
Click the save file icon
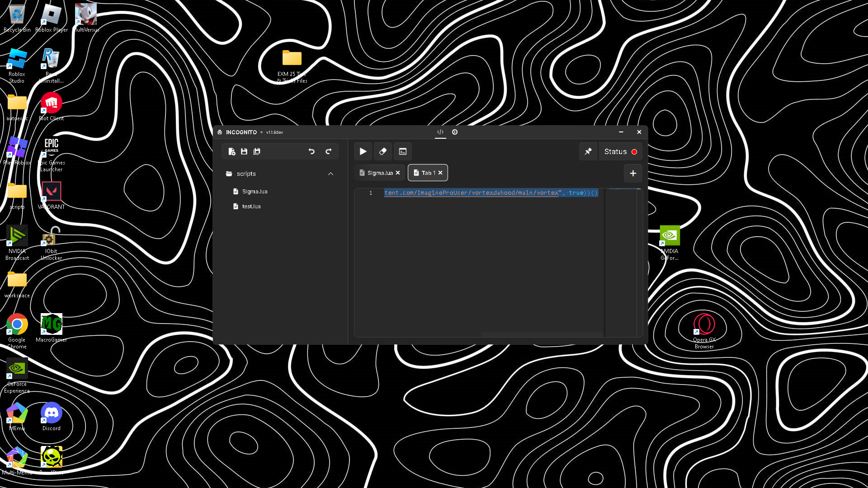coord(244,152)
